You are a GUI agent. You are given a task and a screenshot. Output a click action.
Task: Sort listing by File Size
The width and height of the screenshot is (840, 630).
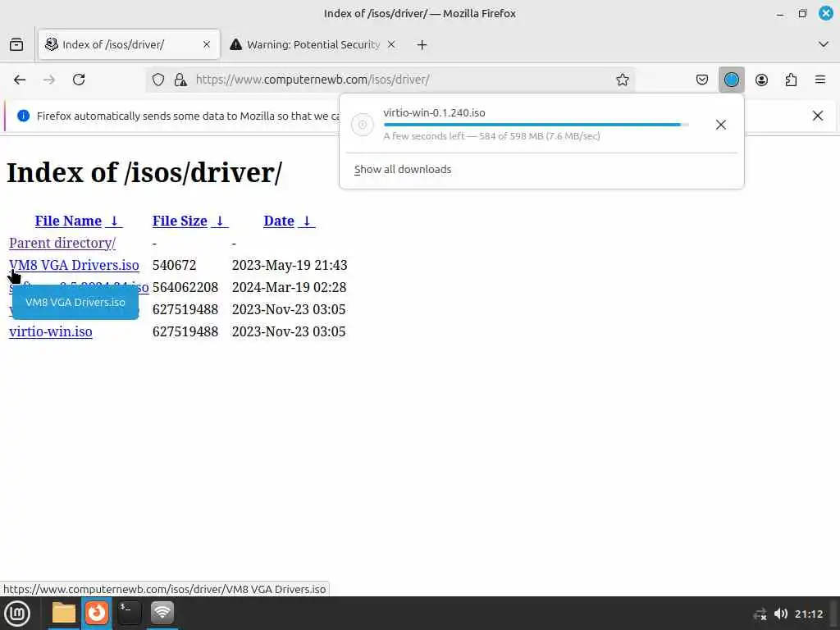180,221
